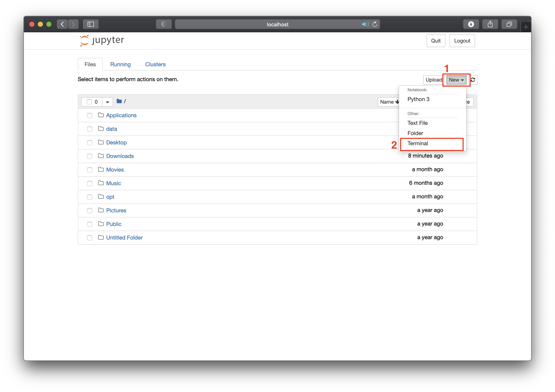
Task: Click the Safari share icon
Action: (490, 24)
